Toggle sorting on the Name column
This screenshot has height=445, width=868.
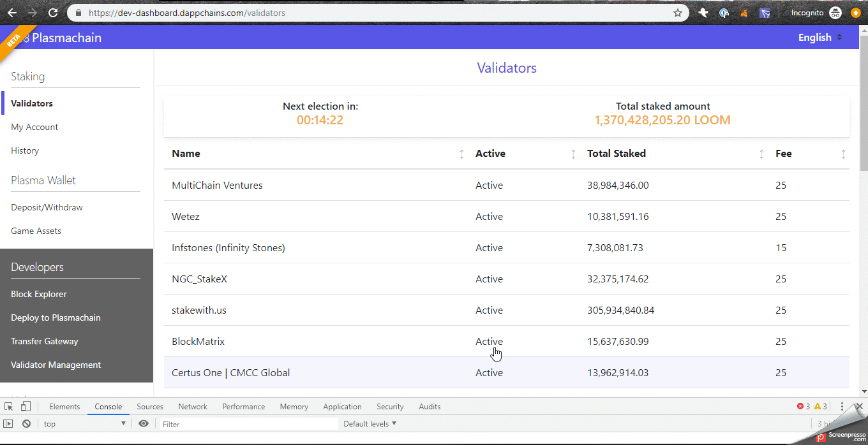click(x=461, y=154)
